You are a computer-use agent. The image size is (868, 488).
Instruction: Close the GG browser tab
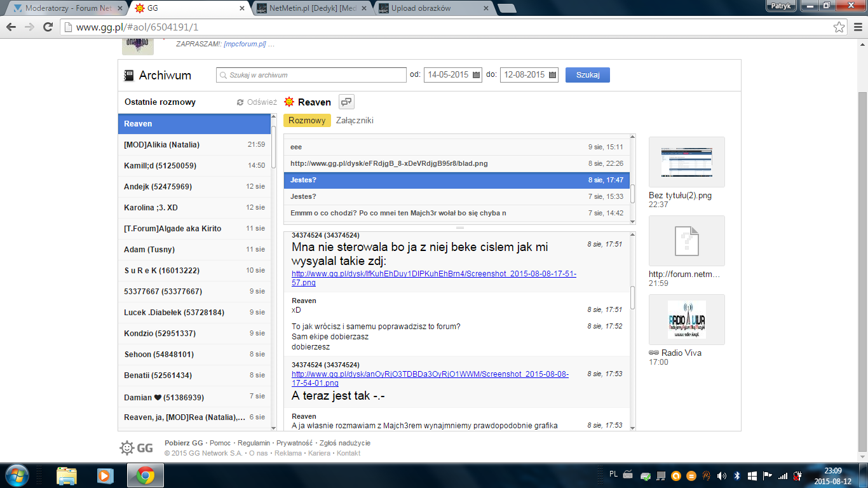(x=241, y=8)
